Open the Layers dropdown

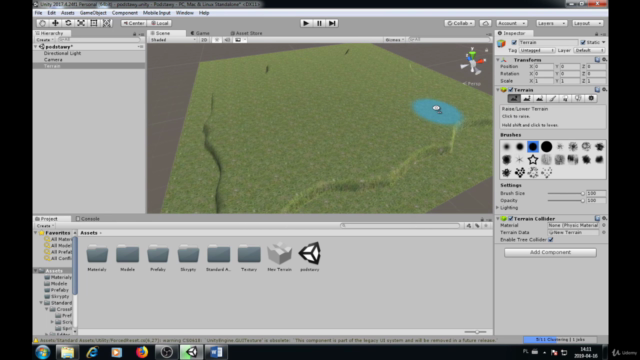551,23
